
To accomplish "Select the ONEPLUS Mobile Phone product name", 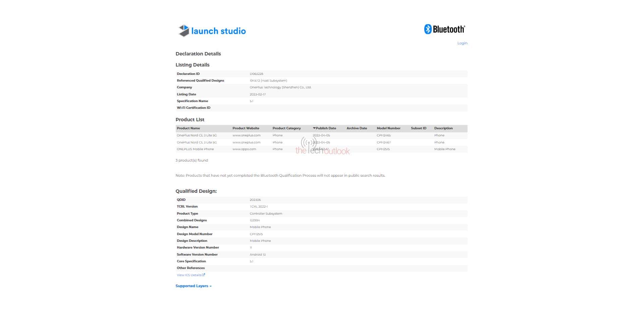I will click(195, 149).
